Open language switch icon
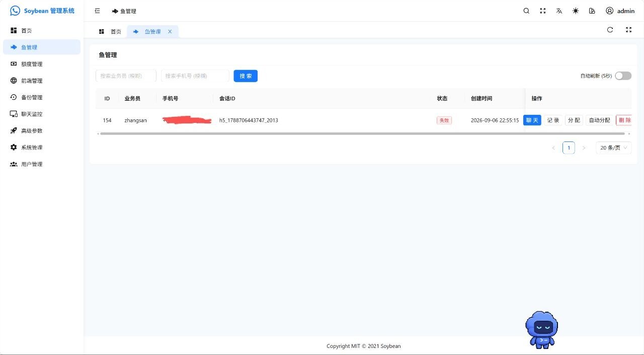This screenshot has height=355, width=644. pyautogui.click(x=559, y=11)
